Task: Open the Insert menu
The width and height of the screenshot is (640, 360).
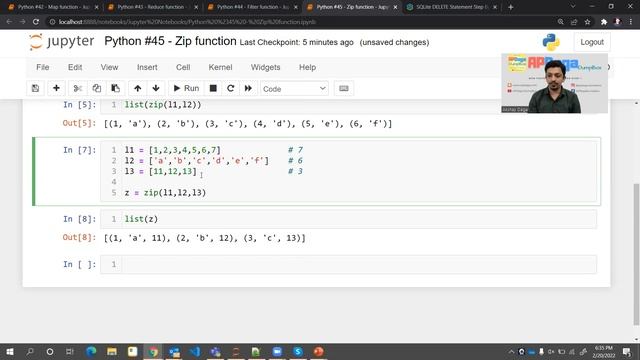Action: (x=147, y=67)
